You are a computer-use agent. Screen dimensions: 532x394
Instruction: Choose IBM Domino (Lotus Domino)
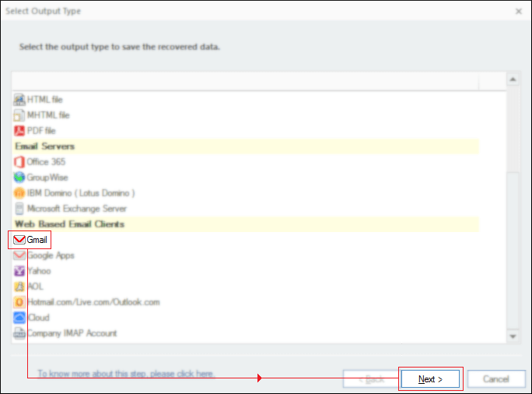[x=81, y=193]
